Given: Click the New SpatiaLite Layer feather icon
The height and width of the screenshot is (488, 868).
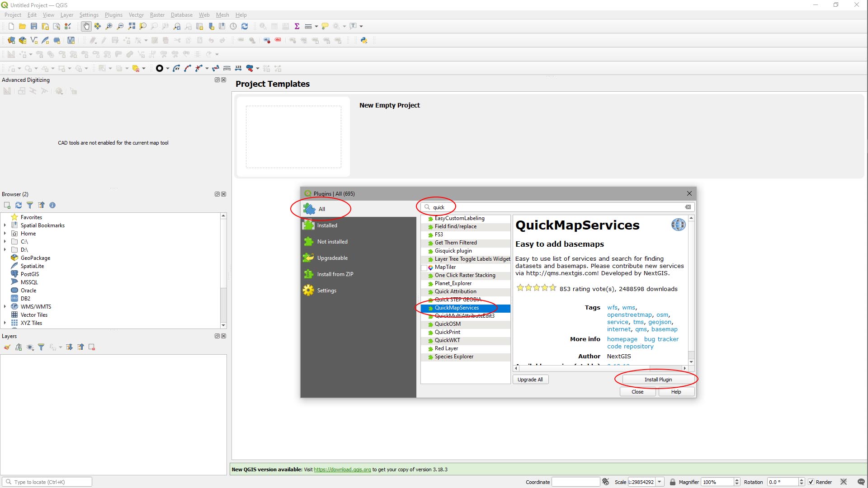Looking at the screenshot, I should tap(45, 40).
